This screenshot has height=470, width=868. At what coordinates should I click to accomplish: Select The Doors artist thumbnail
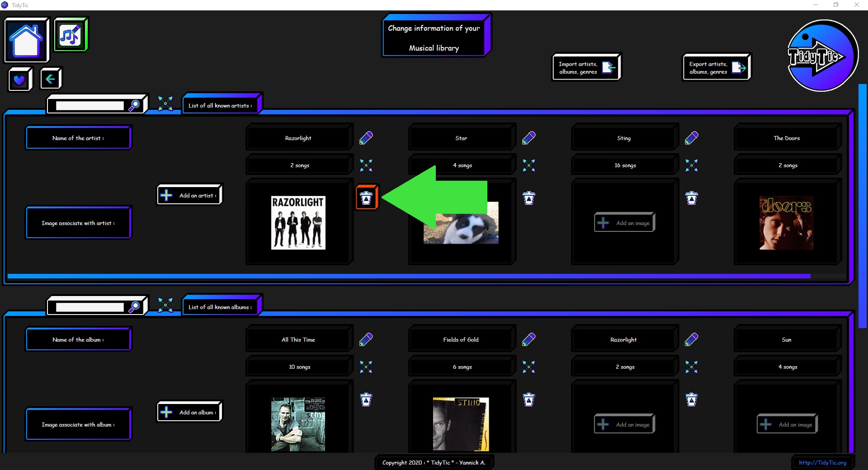point(787,223)
